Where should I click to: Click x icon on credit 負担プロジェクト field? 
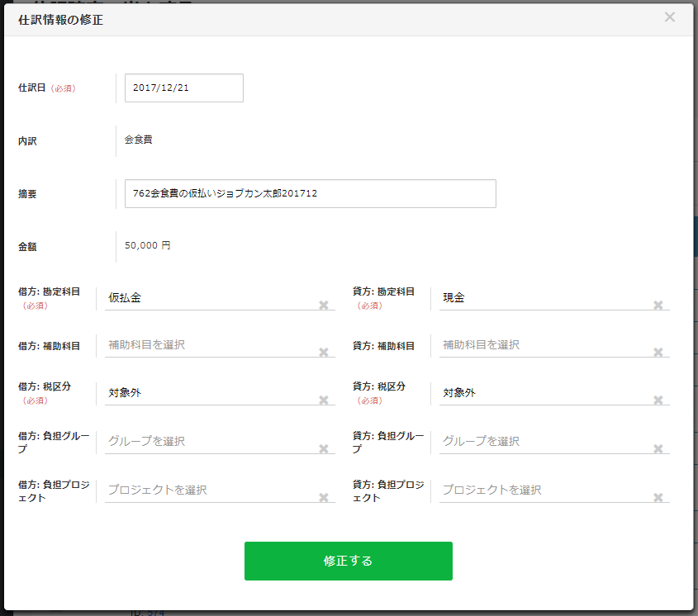[x=658, y=498]
